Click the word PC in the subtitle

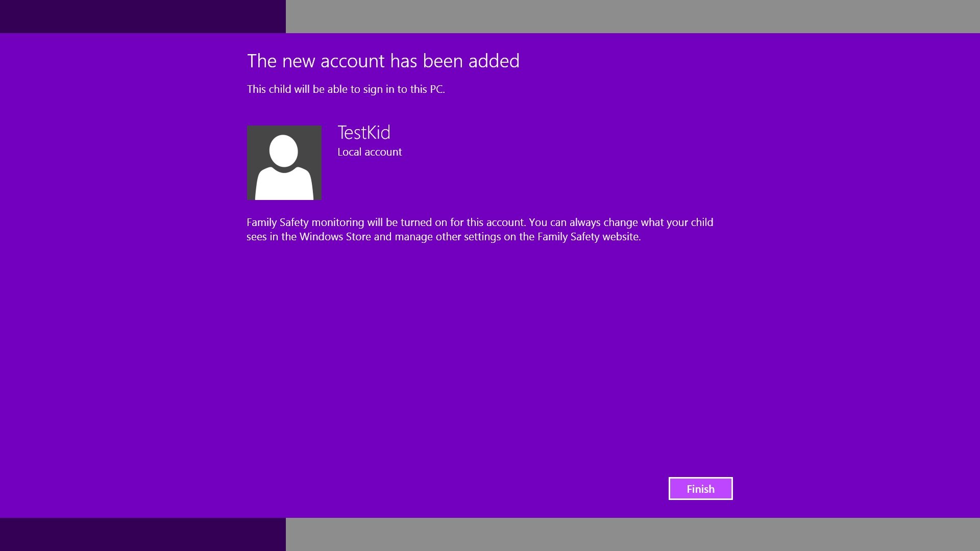(x=436, y=89)
